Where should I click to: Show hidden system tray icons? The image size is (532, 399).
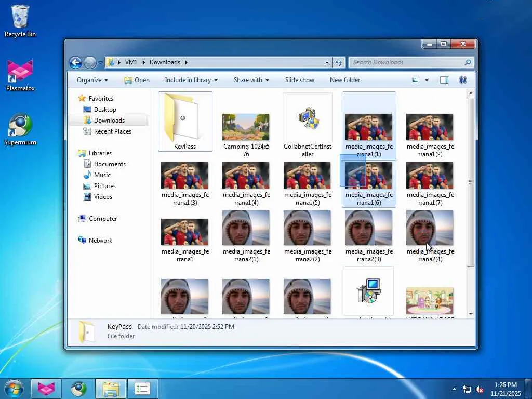(x=454, y=389)
